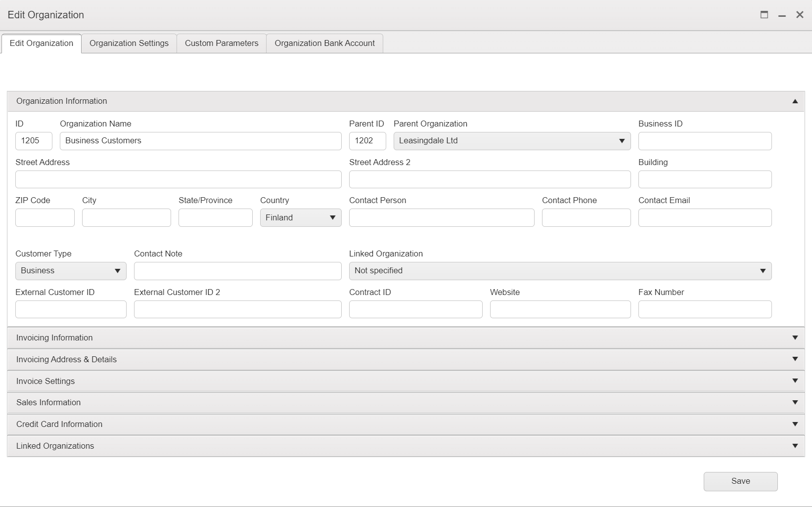The width and height of the screenshot is (812, 507).
Task: Click the Contract ID input field
Action: tap(415, 309)
